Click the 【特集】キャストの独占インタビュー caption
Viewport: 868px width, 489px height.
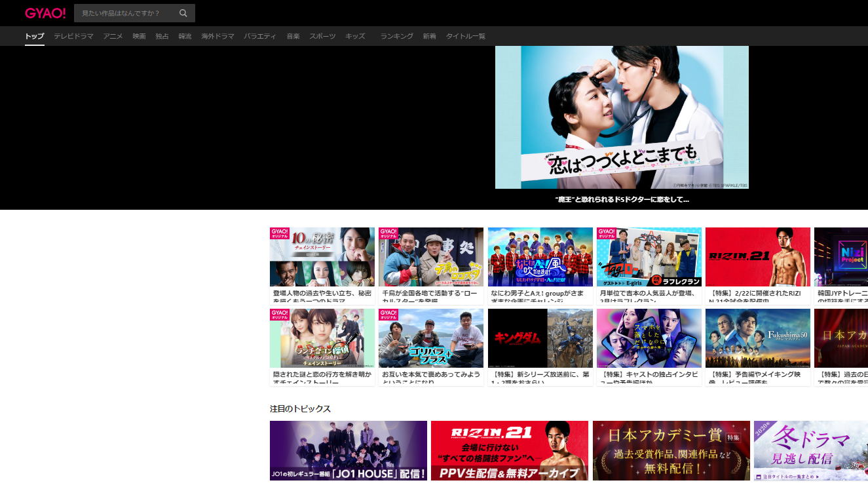(649, 378)
